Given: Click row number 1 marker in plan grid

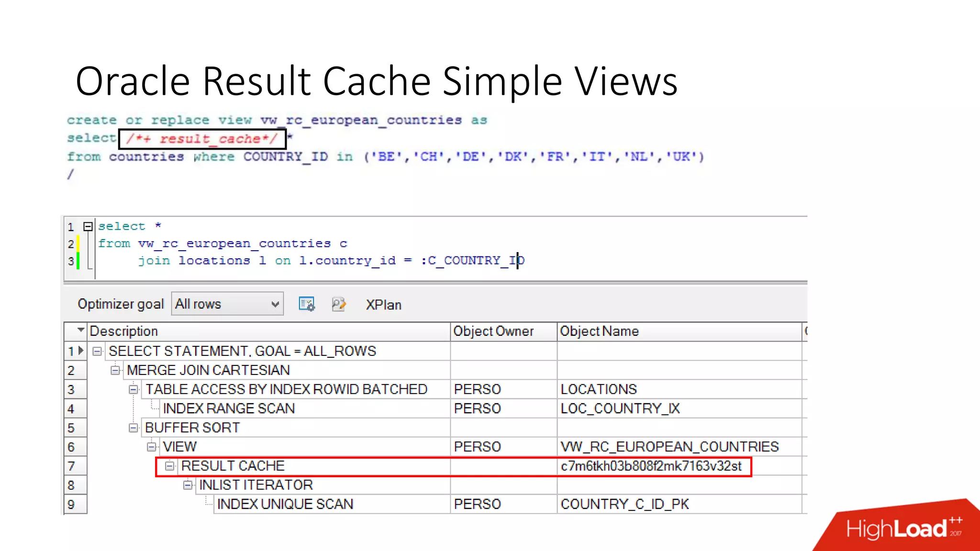Looking at the screenshot, I should [x=76, y=351].
